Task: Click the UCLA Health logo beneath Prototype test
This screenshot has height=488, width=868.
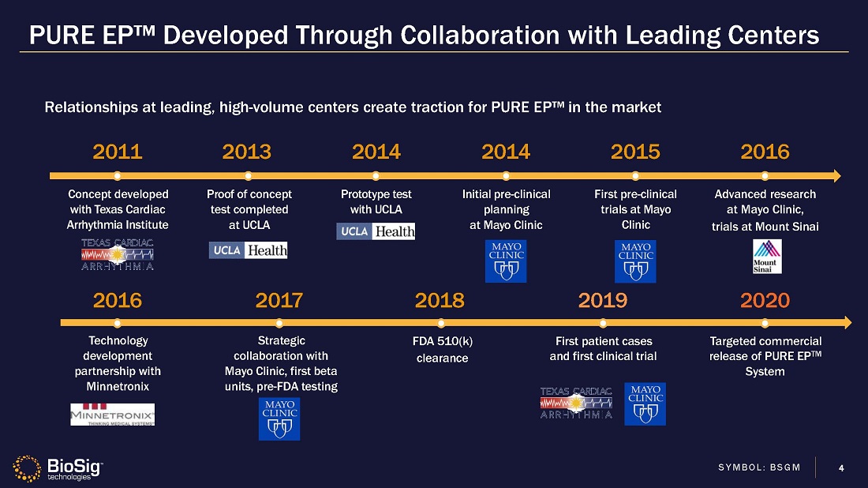Action: (376, 231)
